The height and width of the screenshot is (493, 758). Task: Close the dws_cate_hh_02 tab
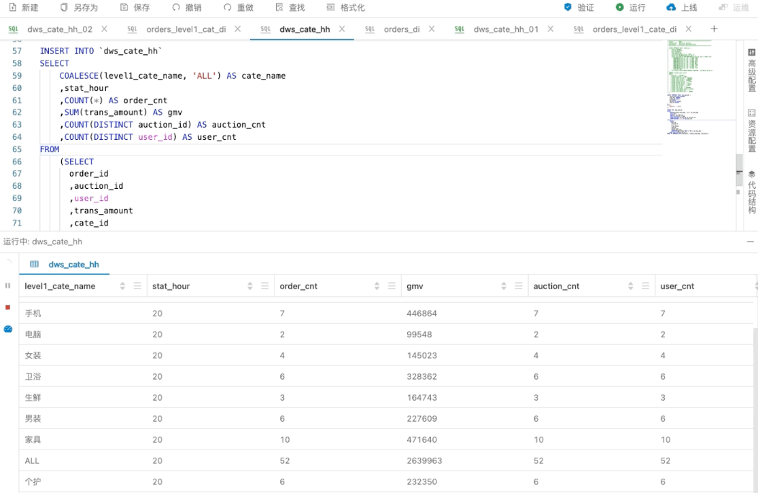tap(104, 29)
